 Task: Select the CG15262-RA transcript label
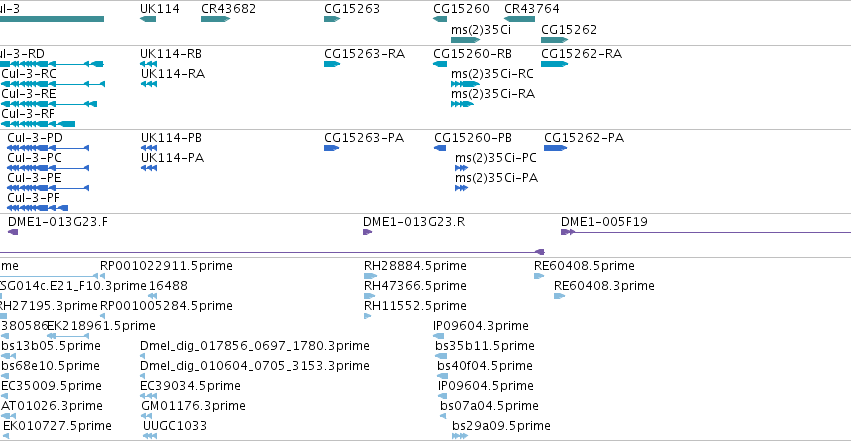[581, 54]
